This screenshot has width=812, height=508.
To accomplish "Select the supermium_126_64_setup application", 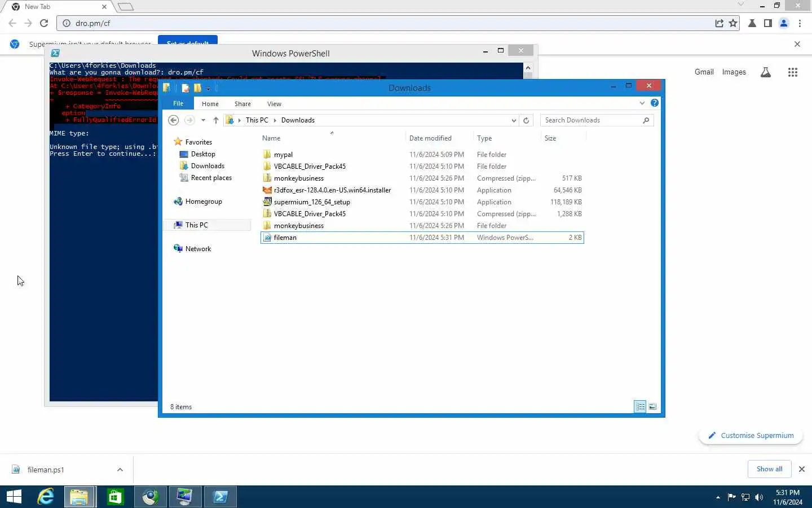I will pyautogui.click(x=422, y=202).
